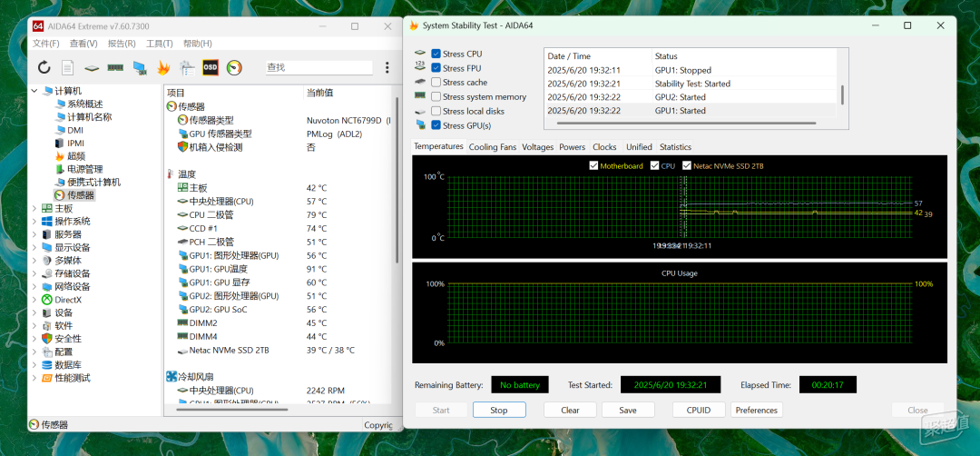Uncheck the Stress GPU(s) checkbox
This screenshot has width=980, height=456.
(436, 125)
